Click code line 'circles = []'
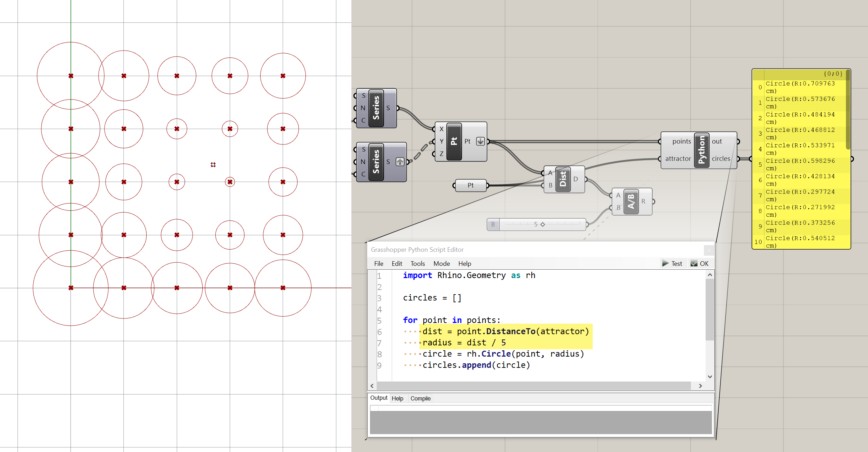The height and width of the screenshot is (452, 868). coord(432,298)
